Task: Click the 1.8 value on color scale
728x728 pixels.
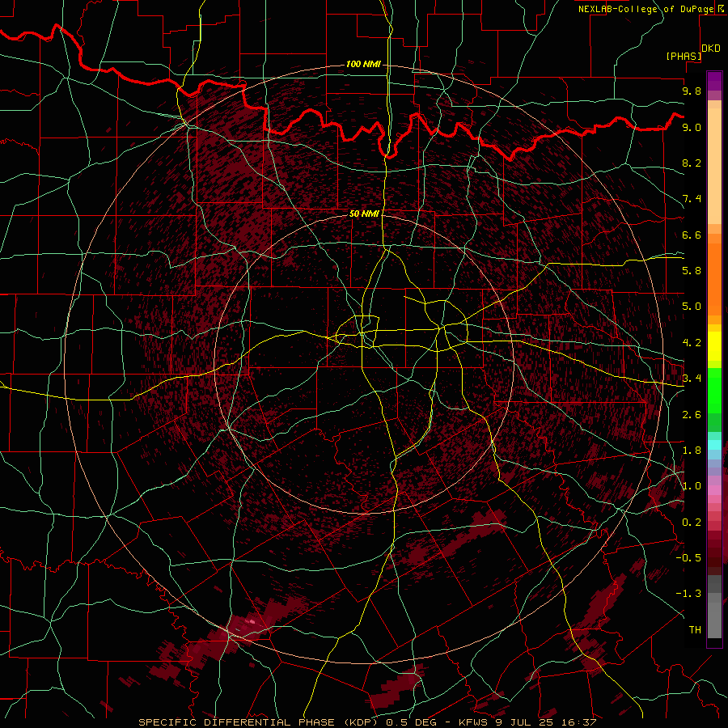Action: 692,451
